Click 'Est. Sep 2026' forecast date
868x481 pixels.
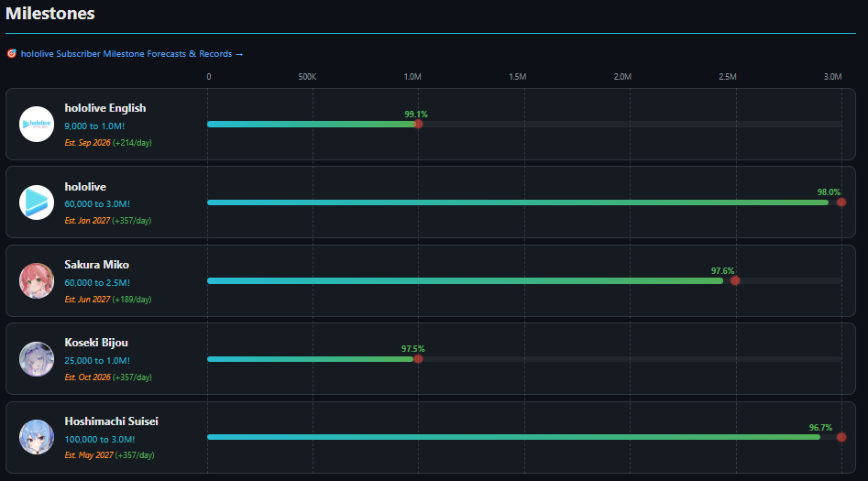[87, 143]
